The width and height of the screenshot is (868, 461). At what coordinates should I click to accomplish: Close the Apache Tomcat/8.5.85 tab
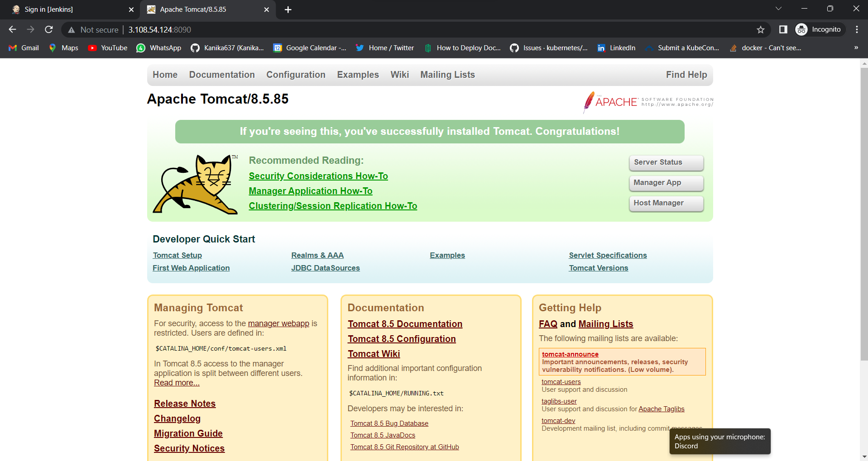(x=266, y=10)
